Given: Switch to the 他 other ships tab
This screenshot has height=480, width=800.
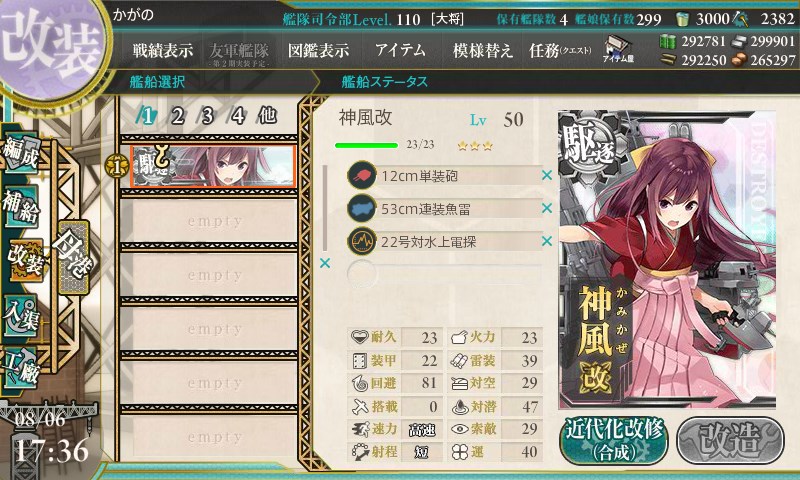Looking at the screenshot, I should pyautogui.click(x=267, y=116).
